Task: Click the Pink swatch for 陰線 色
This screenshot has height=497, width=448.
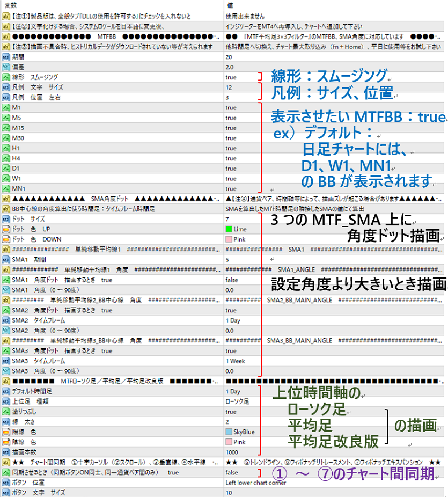Action: pos(229,442)
